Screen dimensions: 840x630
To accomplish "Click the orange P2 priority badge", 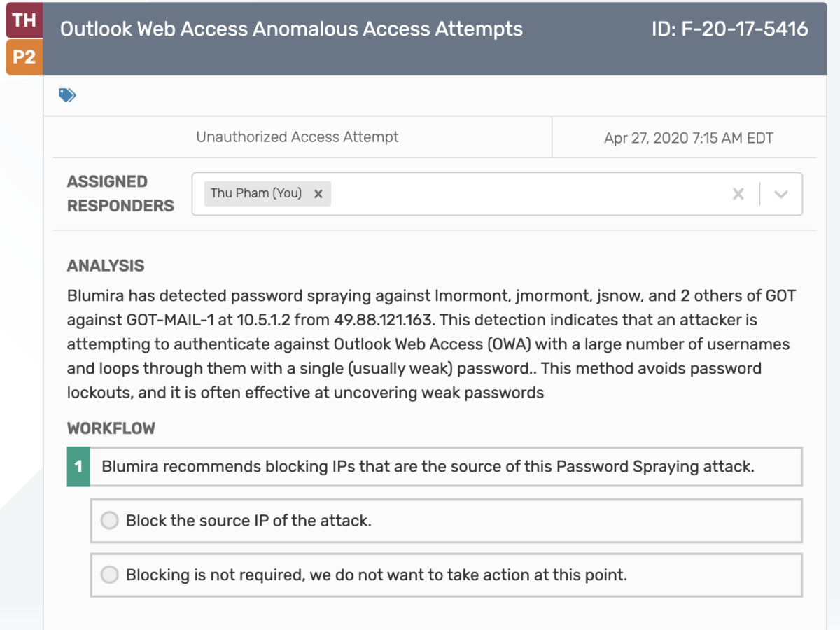I will point(24,57).
